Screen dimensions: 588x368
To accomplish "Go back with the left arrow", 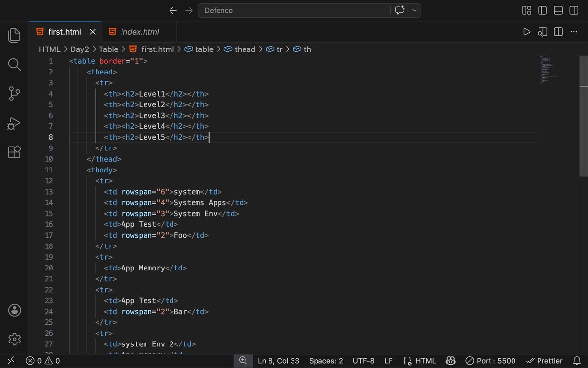I will (172, 10).
